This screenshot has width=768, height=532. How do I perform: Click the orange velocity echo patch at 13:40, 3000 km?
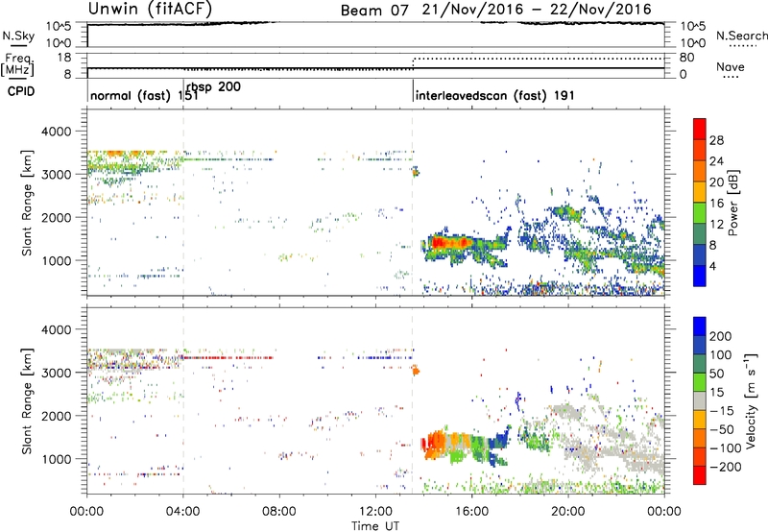point(416,371)
